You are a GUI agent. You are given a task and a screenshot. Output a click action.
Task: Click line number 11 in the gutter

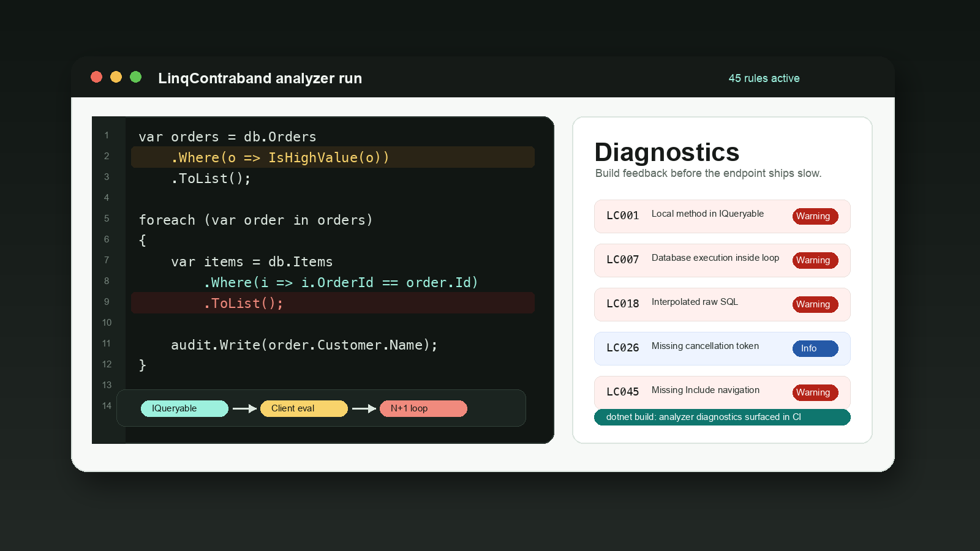(107, 343)
